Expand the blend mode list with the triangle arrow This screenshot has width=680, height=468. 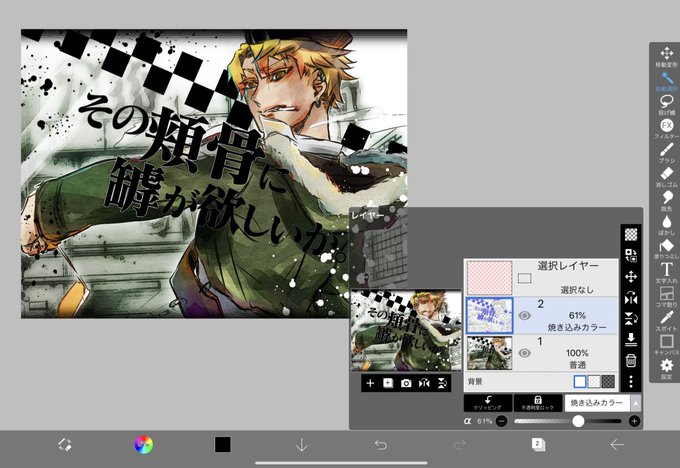[636, 403]
